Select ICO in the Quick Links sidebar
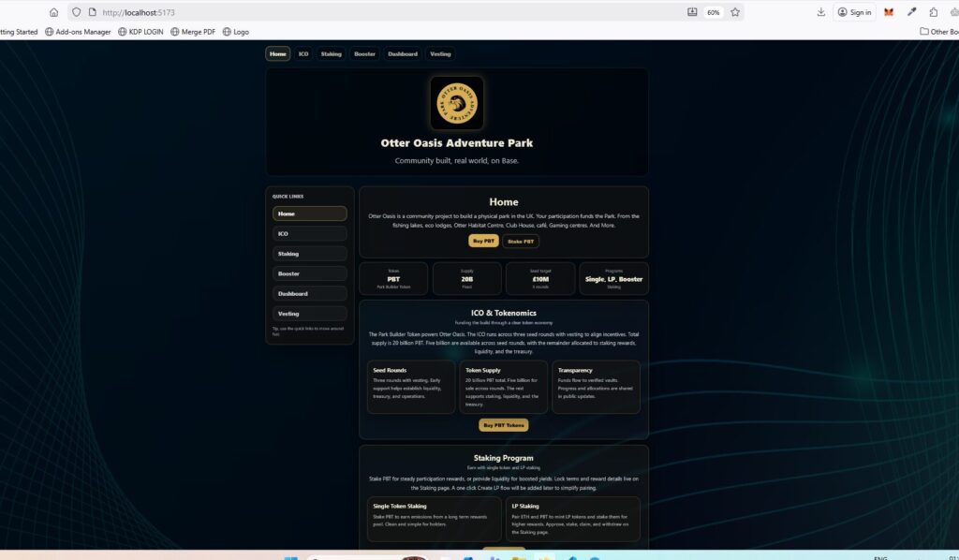The width and height of the screenshot is (959, 560). click(x=309, y=233)
